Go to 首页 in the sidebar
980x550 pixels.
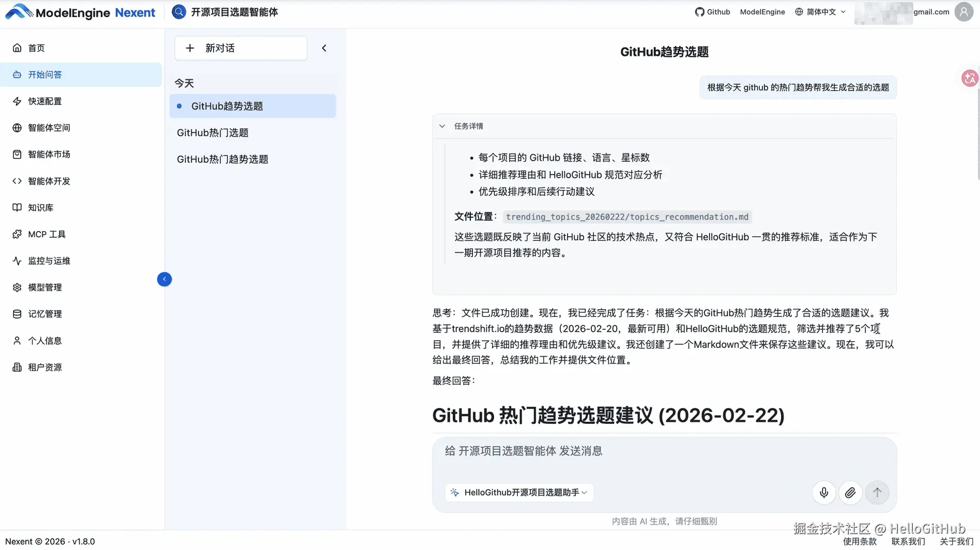pyautogui.click(x=81, y=48)
